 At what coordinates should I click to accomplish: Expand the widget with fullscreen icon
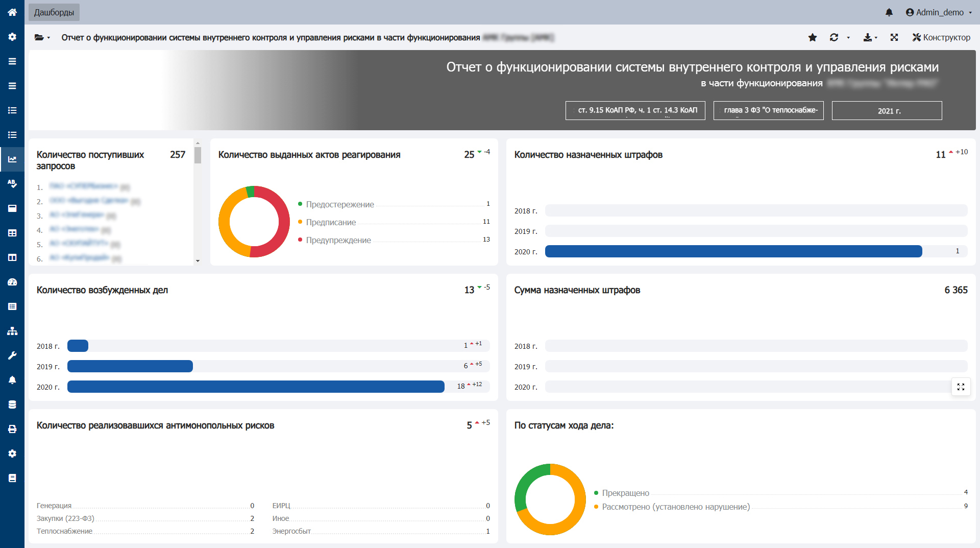pos(961,387)
